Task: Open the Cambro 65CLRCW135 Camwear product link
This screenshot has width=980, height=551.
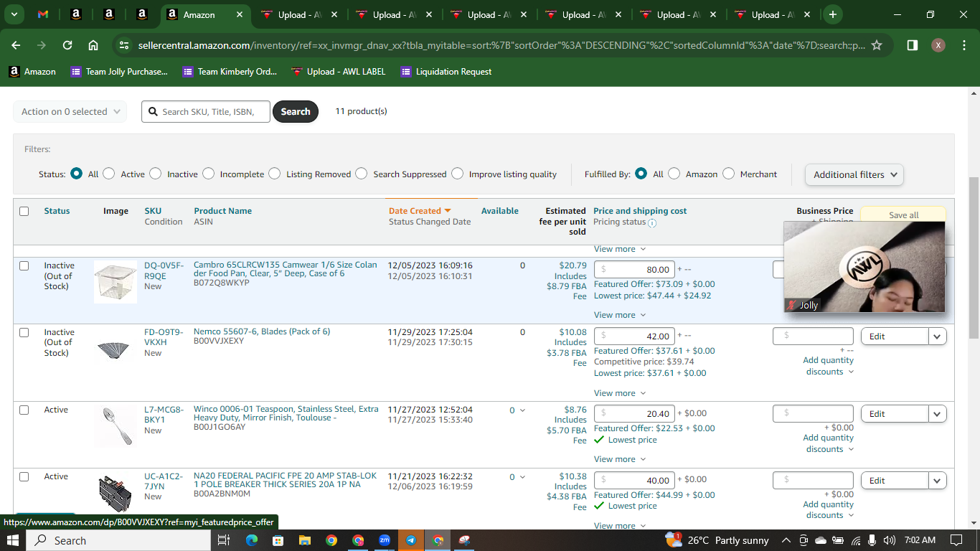Action: (286, 269)
